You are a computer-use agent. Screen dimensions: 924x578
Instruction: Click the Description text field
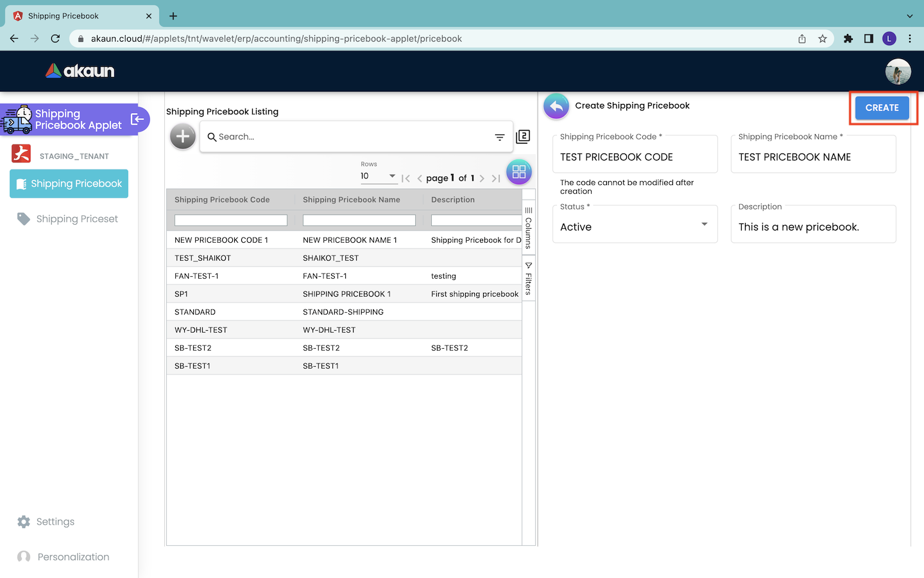tap(812, 227)
